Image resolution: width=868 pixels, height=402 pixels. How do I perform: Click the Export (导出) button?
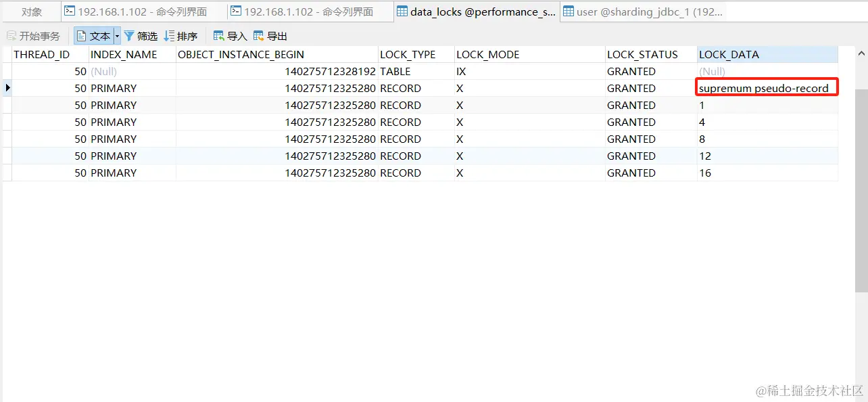point(270,36)
